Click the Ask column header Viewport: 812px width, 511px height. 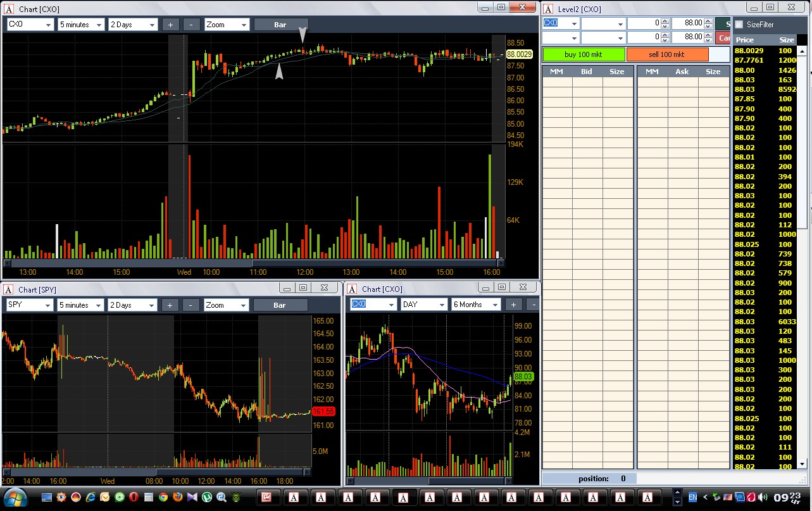pyautogui.click(x=682, y=72)
